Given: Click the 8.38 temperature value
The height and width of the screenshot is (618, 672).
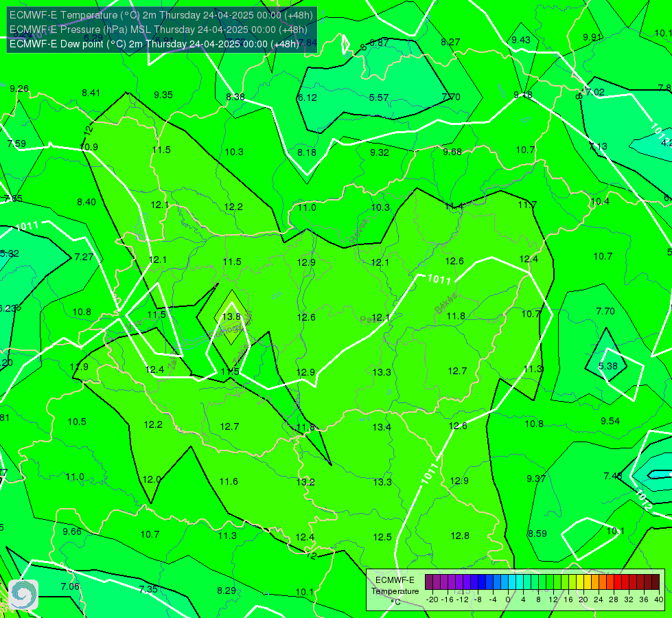Looking at the screenshot, I should 235,98.
